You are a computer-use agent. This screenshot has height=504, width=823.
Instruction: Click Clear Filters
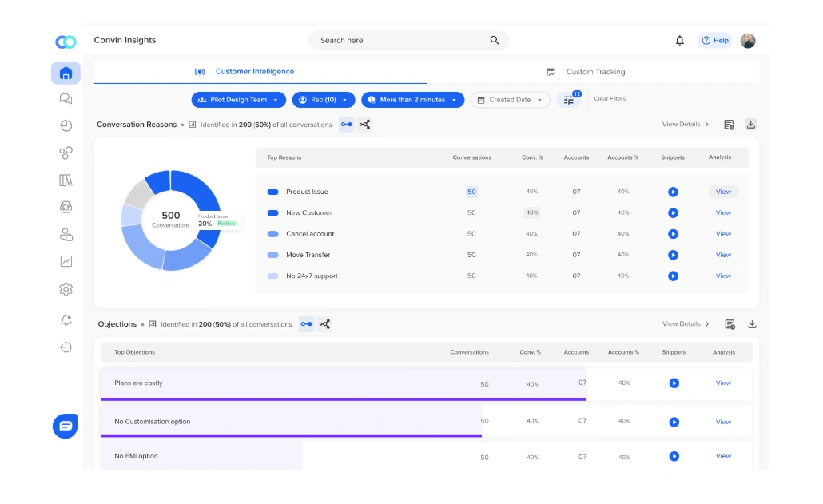point(612,99)
